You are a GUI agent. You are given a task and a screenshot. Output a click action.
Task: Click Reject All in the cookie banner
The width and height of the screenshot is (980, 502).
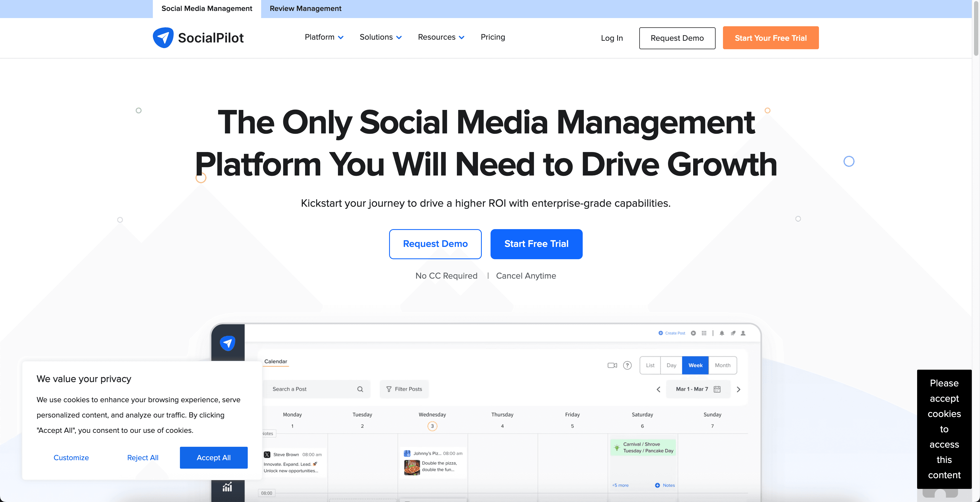143,457
